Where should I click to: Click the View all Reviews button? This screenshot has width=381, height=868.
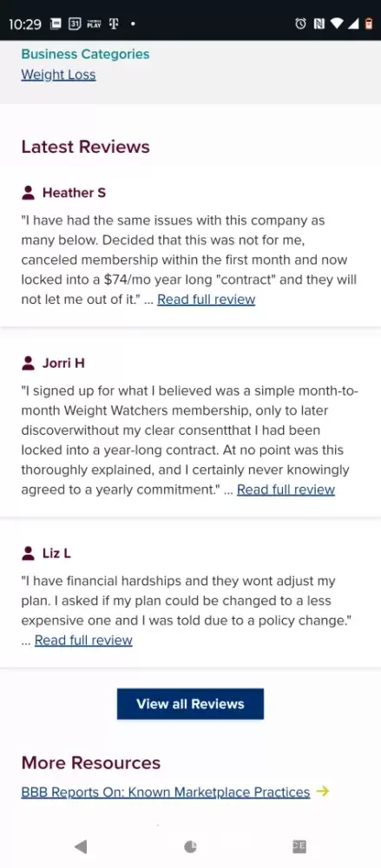click(x=190, y=704)
